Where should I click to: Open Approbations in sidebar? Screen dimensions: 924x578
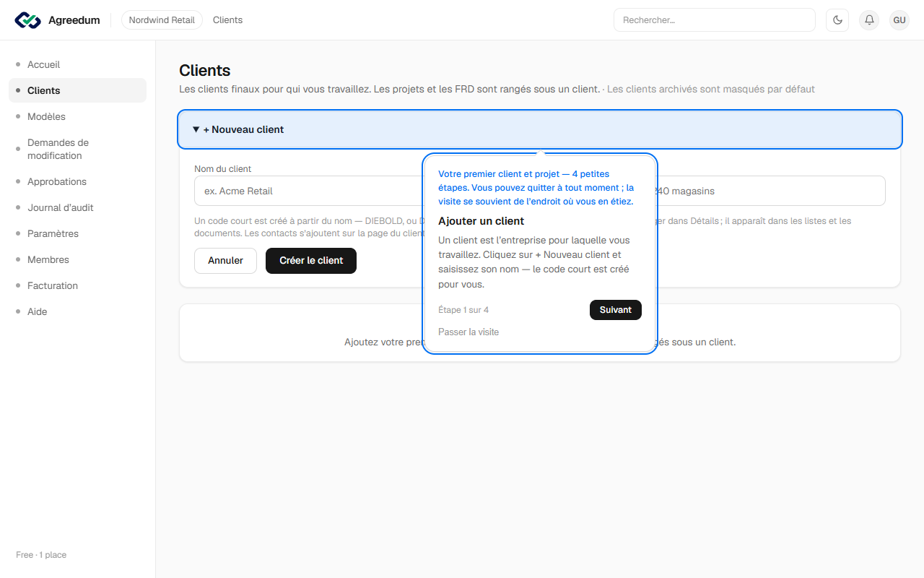click(x=77, y=181)
